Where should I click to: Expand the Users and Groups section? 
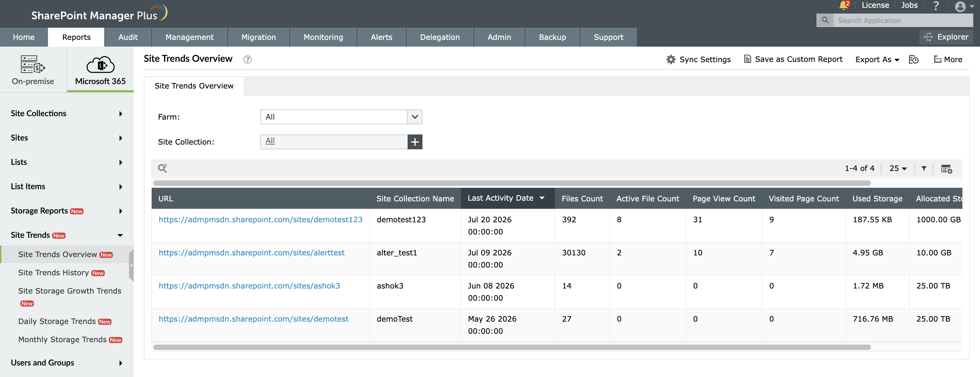[x=67, y=363]
